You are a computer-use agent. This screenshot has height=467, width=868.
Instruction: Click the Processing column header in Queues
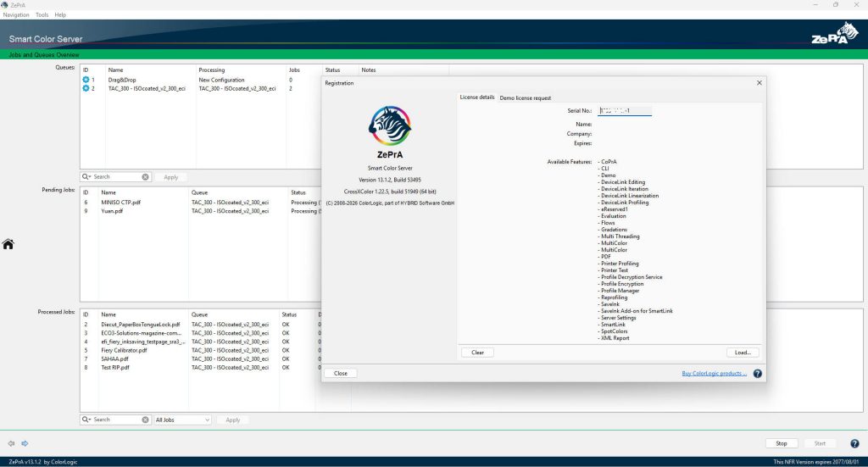pos(212,70)
